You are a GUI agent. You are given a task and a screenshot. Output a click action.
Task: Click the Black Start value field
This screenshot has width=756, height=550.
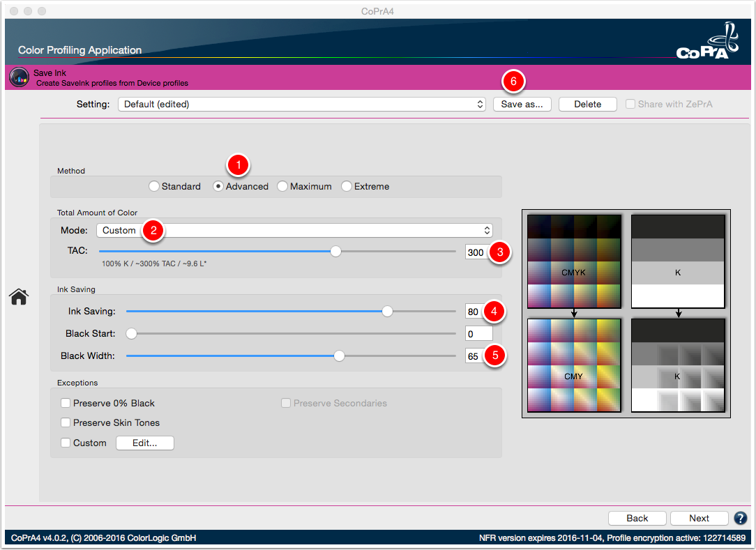(x=478, y=334)
